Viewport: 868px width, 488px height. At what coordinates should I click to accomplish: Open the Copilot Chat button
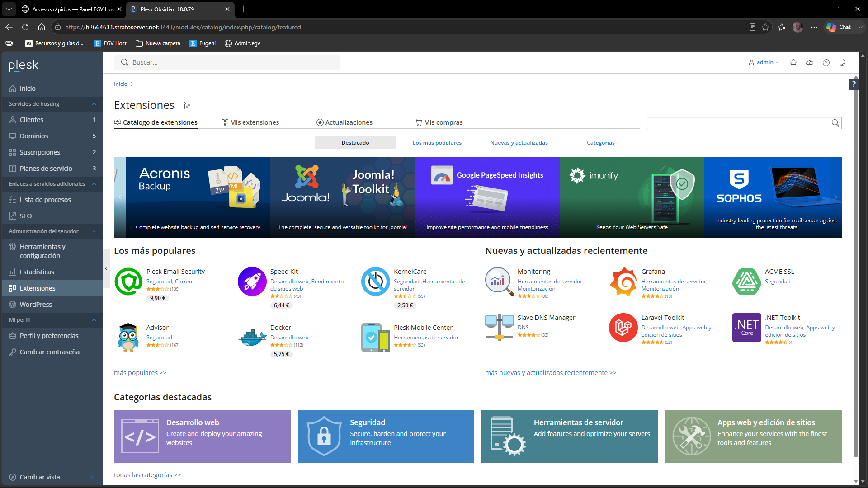[839, 27]
